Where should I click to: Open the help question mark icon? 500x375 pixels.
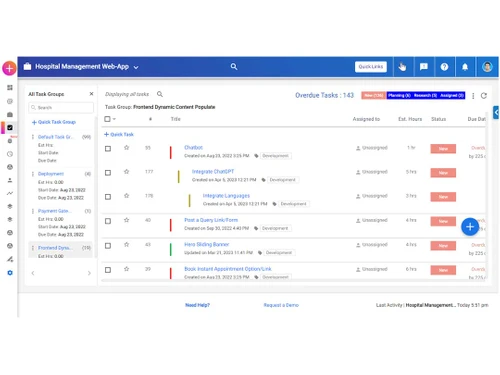[444, 67]
